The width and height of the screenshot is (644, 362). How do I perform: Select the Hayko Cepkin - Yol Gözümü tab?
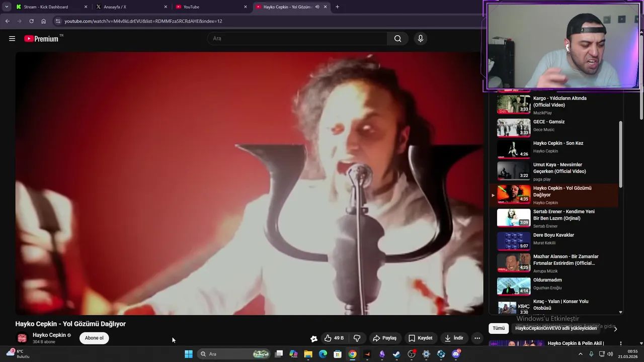[x=287, y=7]
